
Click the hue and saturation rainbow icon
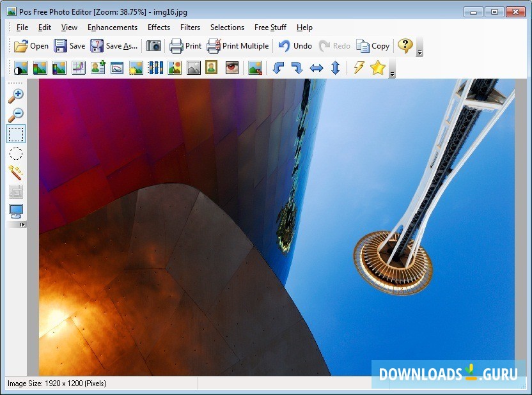(59, 68)
